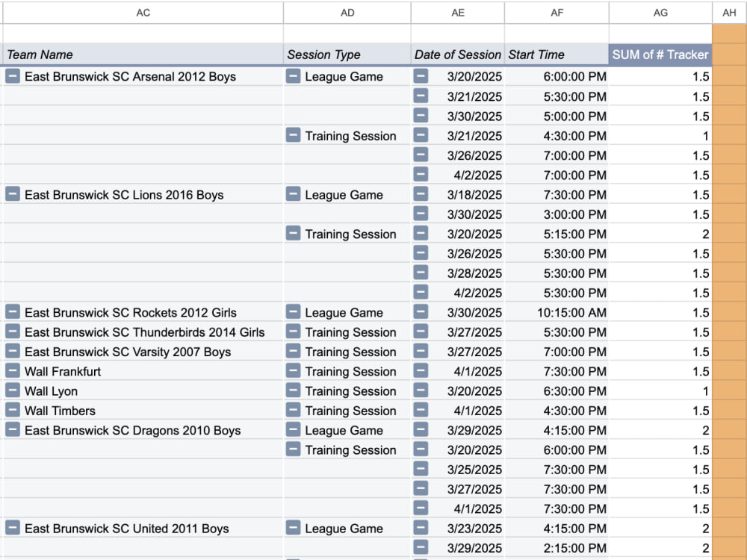747x560 pixels.
Task: Click the tracker value in 5:15:00 PM row
Action: [661, 234]
